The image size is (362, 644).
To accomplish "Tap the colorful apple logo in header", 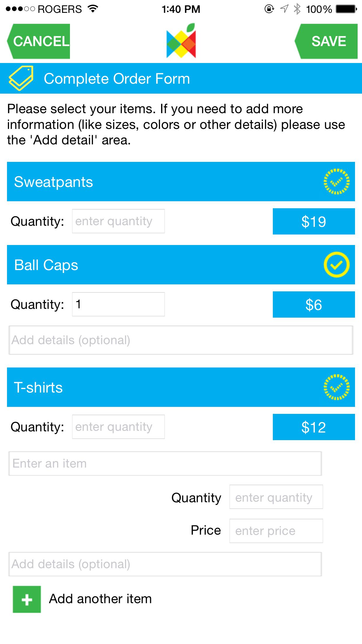I will click(181, 41).
